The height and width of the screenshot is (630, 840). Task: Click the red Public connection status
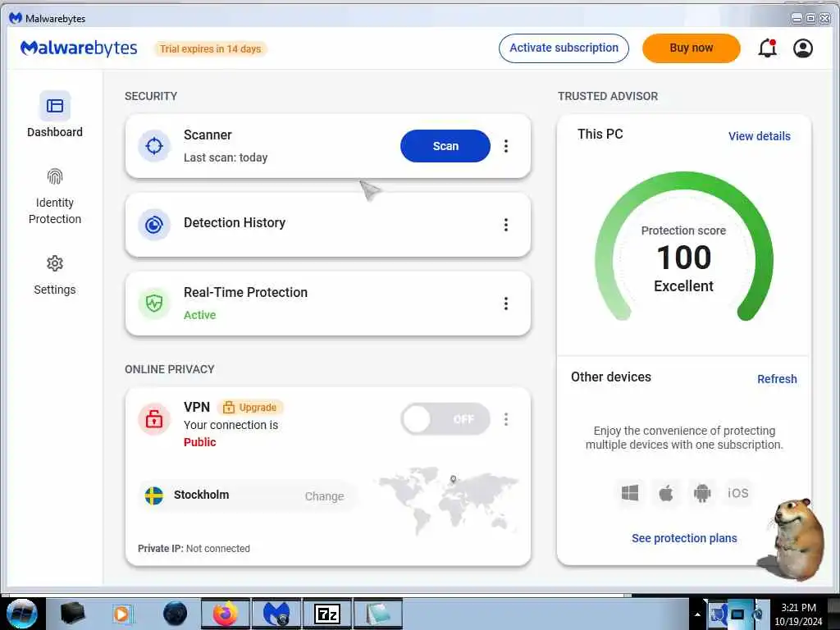pyautogui.click(x=200, y=442)
